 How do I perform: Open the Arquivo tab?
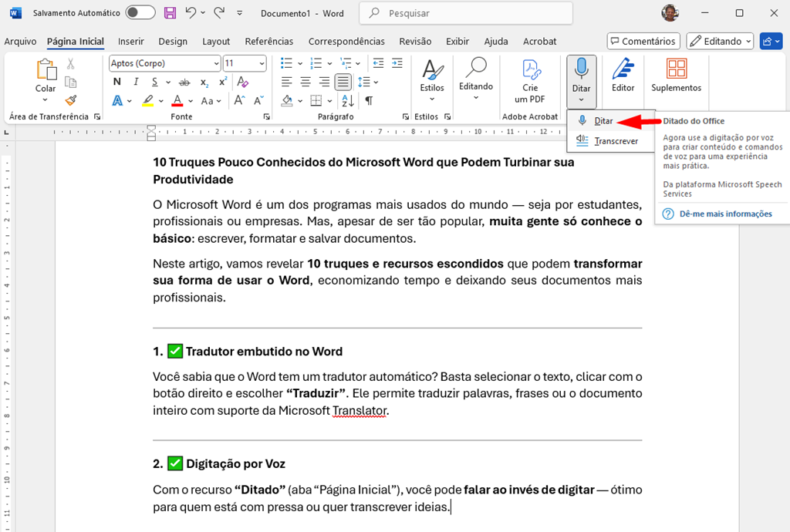[x=20, y=42]
